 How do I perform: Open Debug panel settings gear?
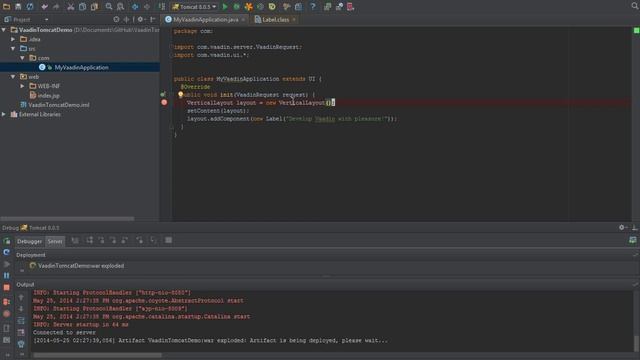622,227
